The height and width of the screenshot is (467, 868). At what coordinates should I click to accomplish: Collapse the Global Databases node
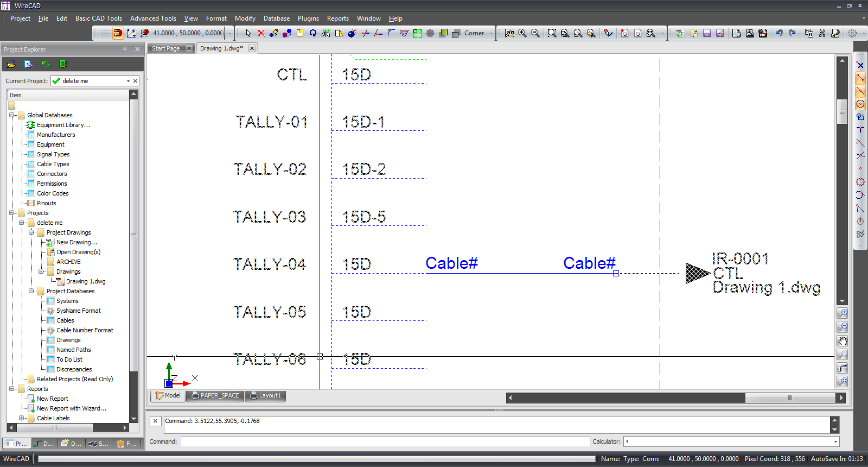coord(12,115)
